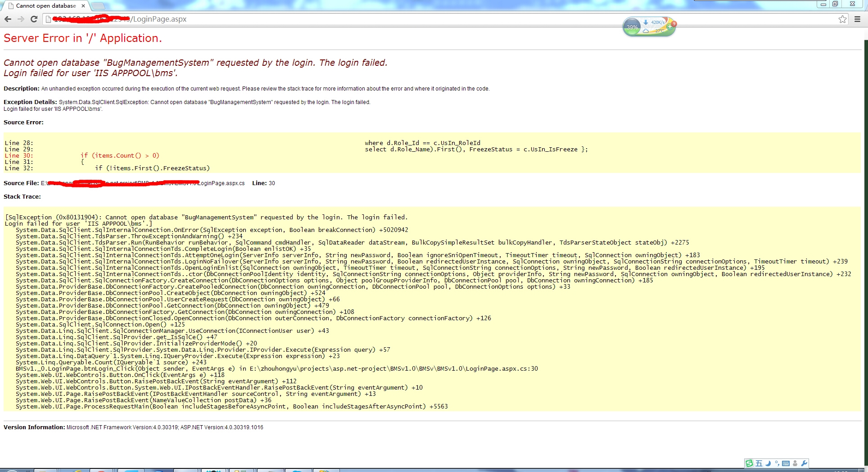This screenshot has height=472, width=868.
Task: Select the 'Cannot open database' tab
Action: [45, 6]
